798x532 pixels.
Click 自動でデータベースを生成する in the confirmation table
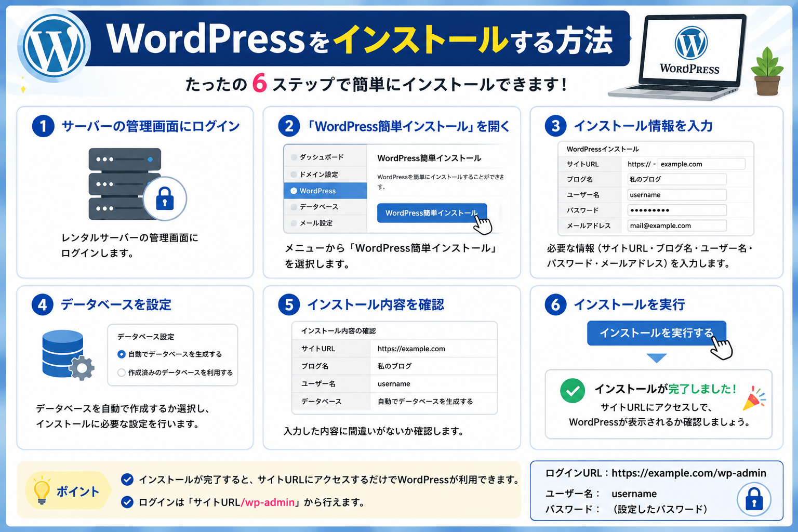tap(425, 402)
